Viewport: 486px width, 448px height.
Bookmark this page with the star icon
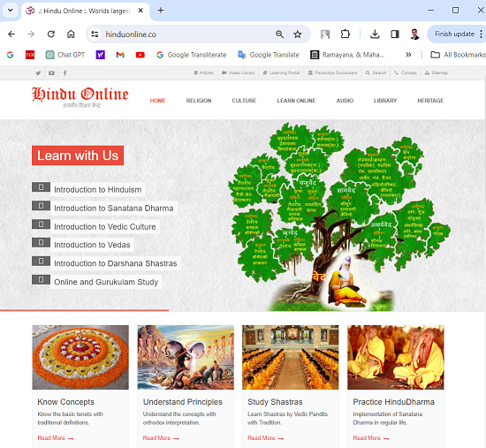click(298, 34)
